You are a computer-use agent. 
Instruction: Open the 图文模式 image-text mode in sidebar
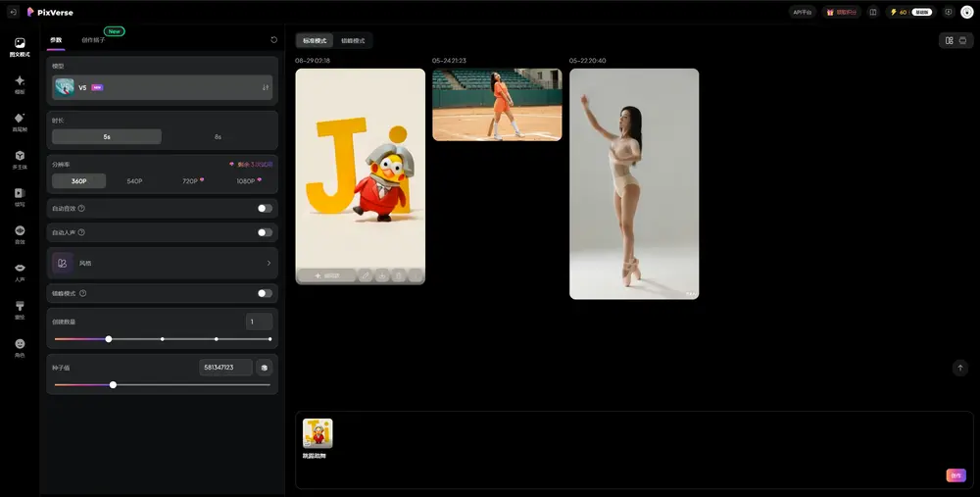[20, 47]
